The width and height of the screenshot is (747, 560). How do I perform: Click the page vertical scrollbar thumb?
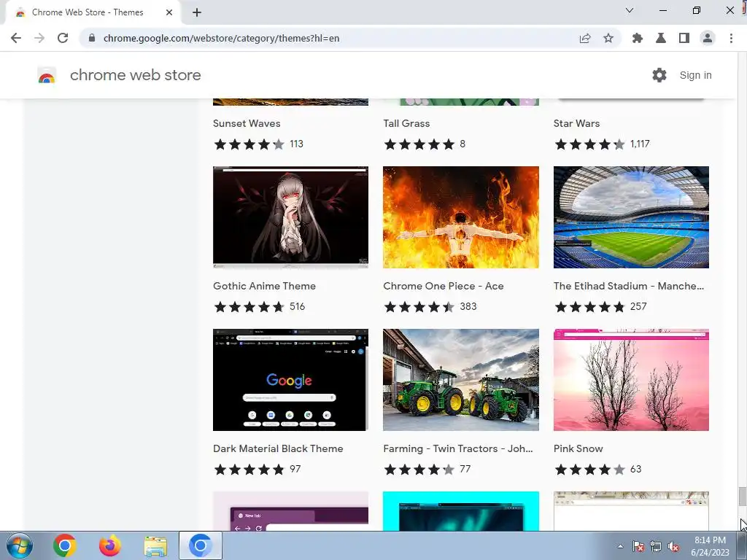point(742,497)
